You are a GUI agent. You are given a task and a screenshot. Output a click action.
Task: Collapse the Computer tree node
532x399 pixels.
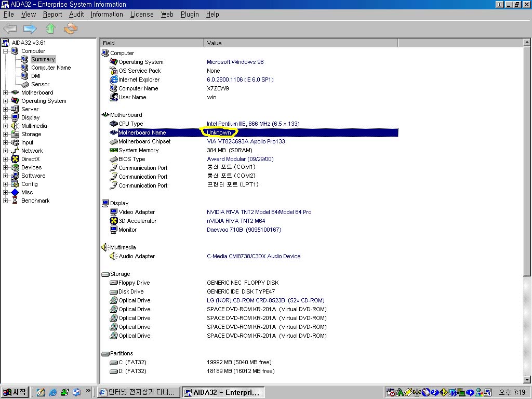(5, 51)
